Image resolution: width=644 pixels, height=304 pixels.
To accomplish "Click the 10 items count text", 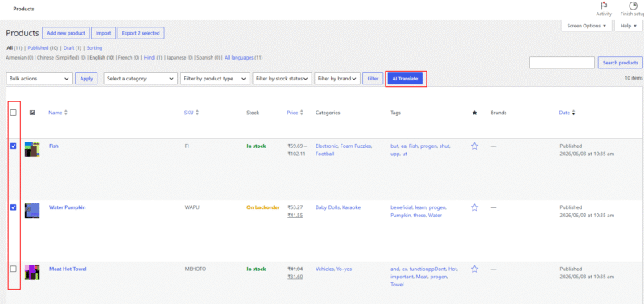I will (x=634, y=77).
